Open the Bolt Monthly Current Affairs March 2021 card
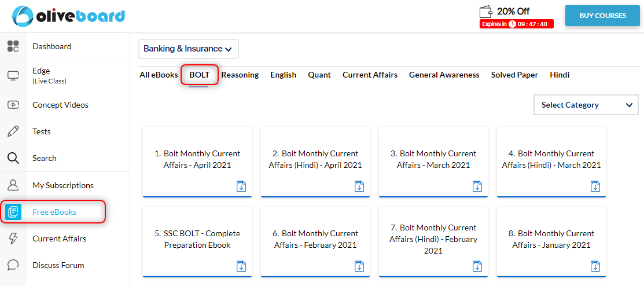Image resolution: width=644 pixels, height=286 pixels. pos(433,162)
